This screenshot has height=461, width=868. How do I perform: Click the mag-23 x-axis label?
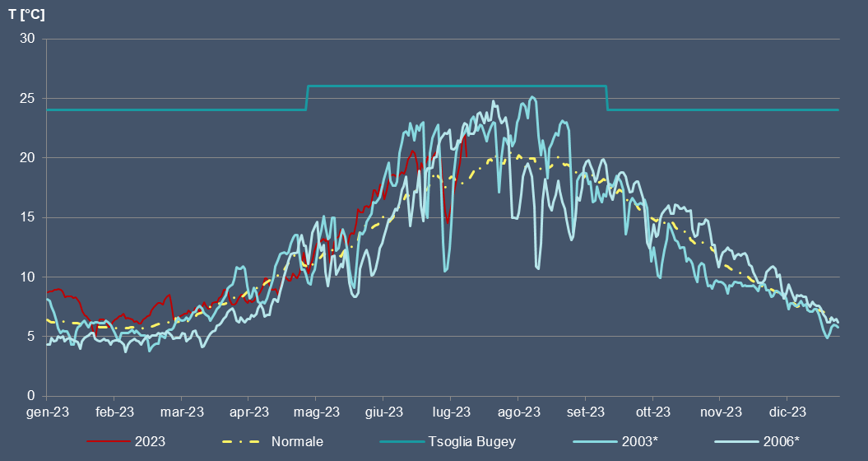[317, 412]
